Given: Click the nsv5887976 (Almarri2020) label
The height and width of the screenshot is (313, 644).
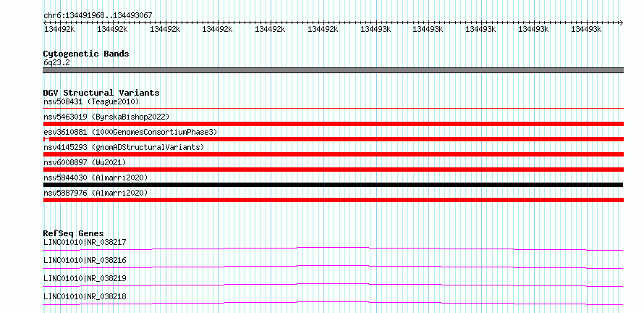Looking at the screenshot, I should pos(96,193).
